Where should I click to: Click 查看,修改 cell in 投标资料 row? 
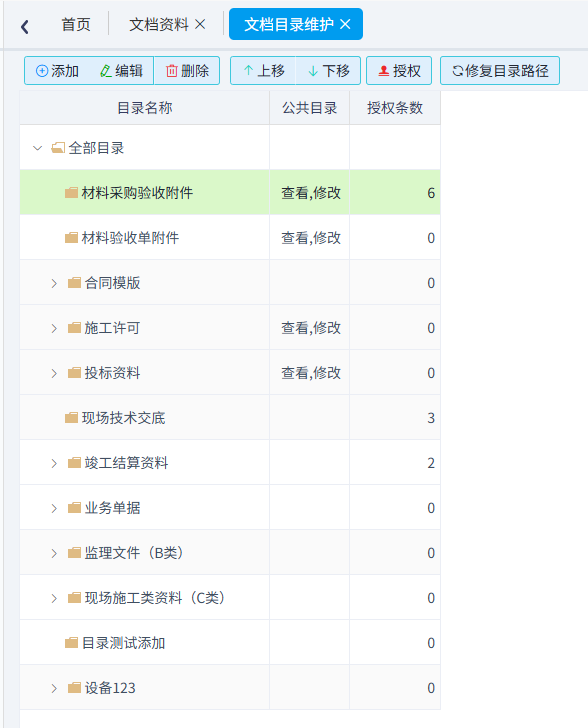tap(311, 373)
